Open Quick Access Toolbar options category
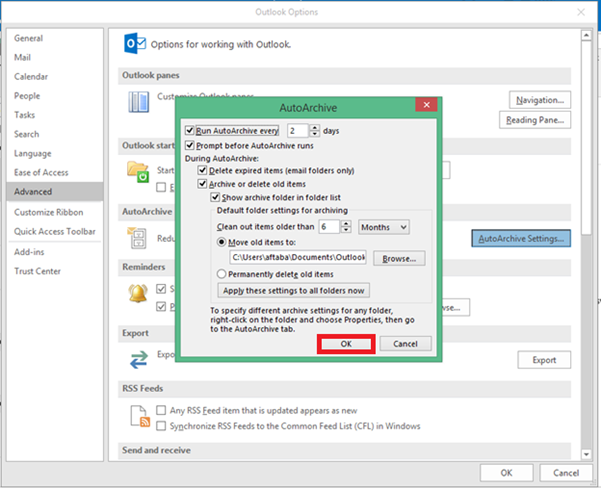 (54, 232)
